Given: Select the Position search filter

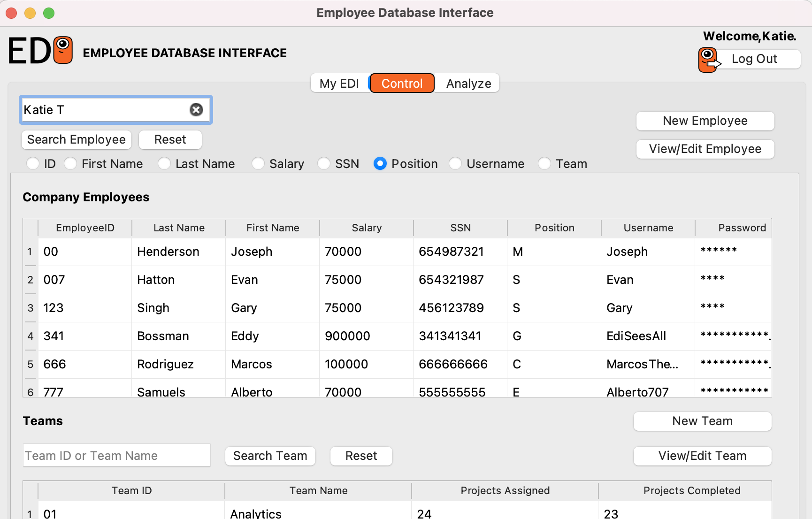Looking at the screenshot, I should 380,163.
